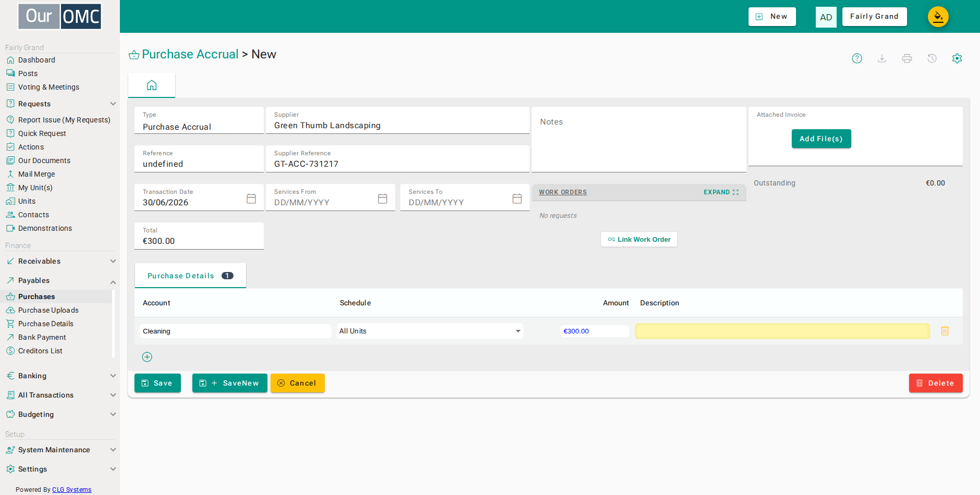980x495 pixels.
Task: Click Add File(s) for attached invoice
Action: 822,139
